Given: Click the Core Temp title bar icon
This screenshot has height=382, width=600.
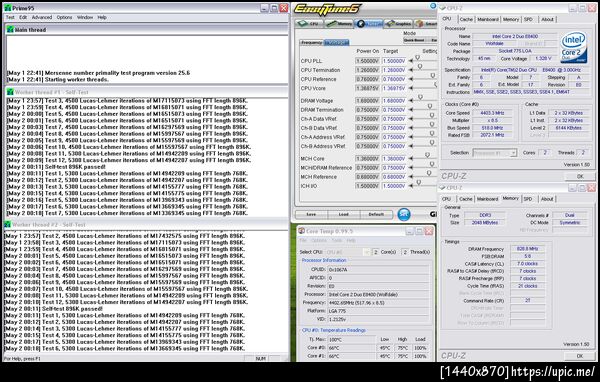Looking at the screenshot, I should point(302,231).
